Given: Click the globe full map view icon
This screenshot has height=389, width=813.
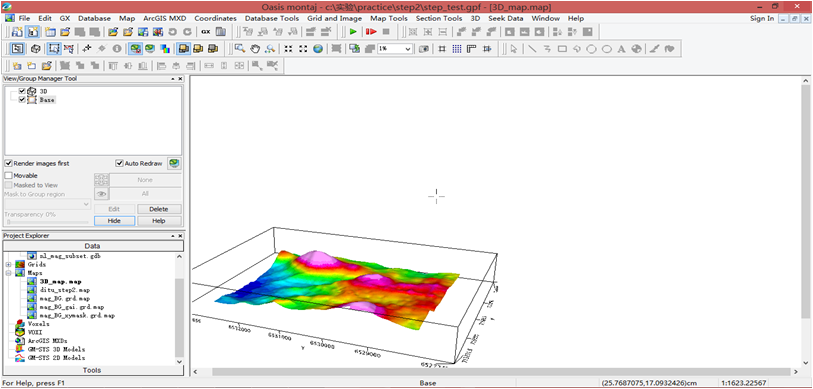Looking at the screenshot, I should (x=318, y=49).
